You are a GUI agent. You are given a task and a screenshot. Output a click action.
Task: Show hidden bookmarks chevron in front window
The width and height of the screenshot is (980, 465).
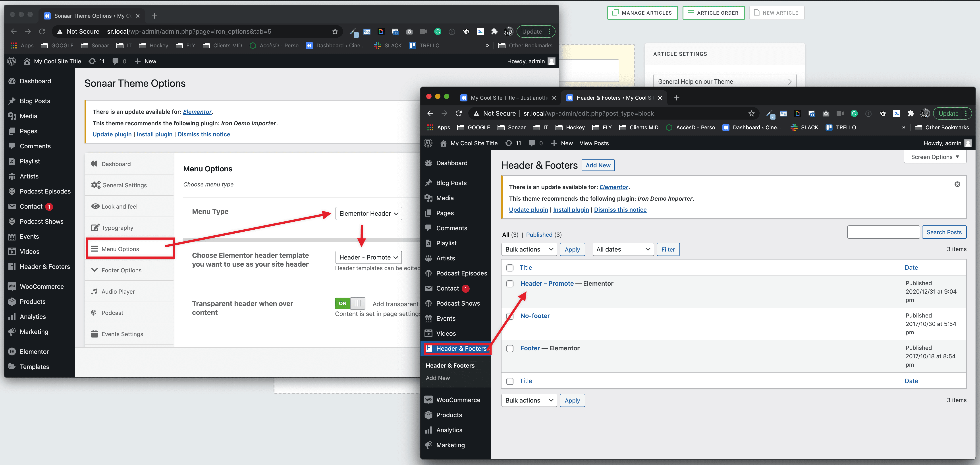coord(903,128)
